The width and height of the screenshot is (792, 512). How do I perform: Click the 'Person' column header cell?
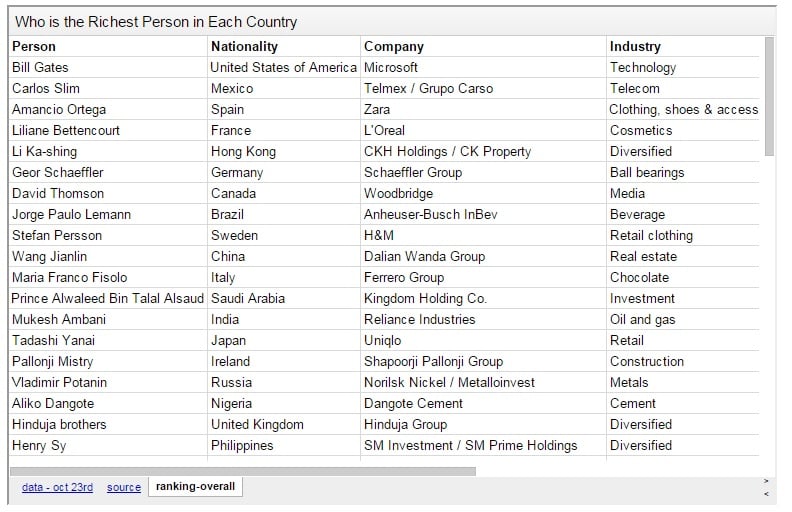pyautogui.click(x=34, y=46)
